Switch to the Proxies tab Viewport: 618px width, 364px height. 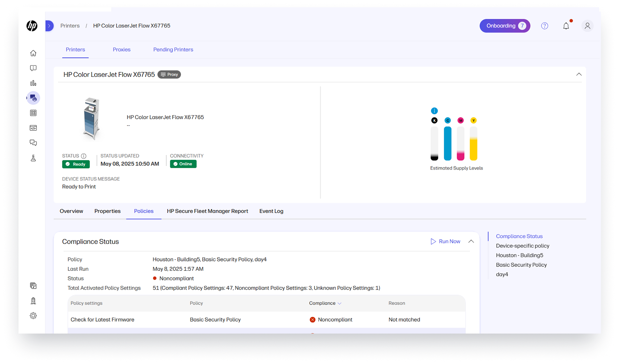(121, 50)
